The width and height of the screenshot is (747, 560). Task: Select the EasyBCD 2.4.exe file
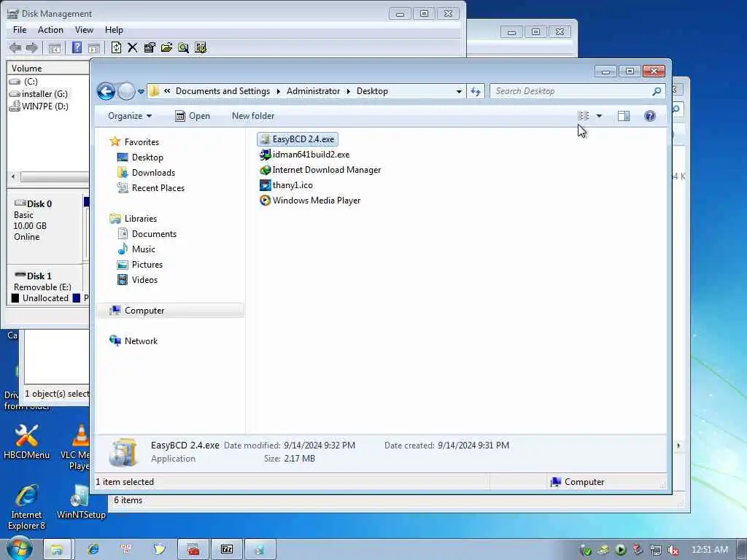point(298,139)
